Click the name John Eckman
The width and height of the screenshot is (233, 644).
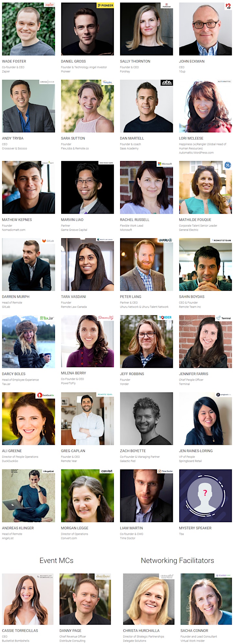pos(192,61)
